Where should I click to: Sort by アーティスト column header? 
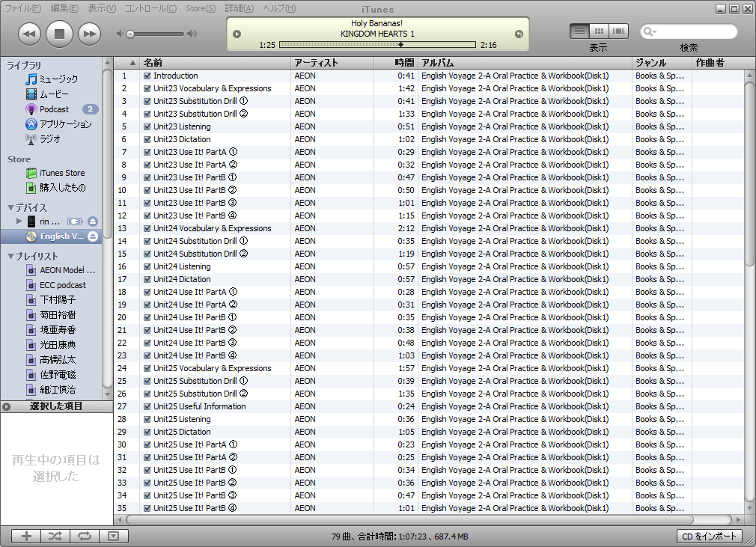tap(332, 63)
